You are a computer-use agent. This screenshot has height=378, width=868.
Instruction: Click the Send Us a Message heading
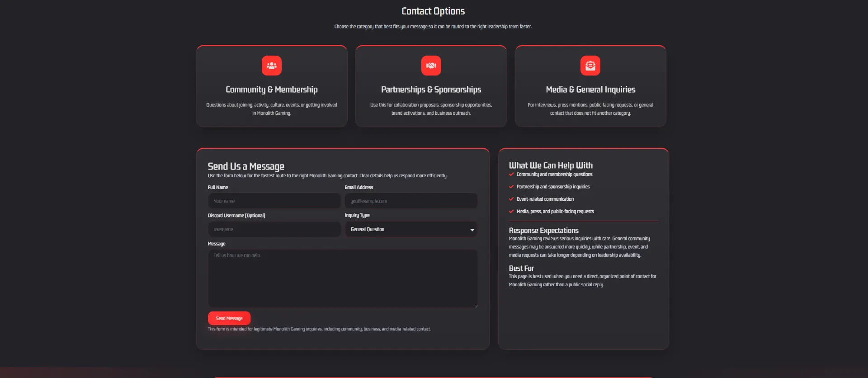[246, 166]
